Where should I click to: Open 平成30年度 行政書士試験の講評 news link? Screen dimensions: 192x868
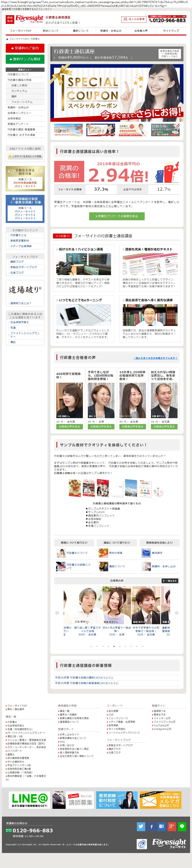(84, 677)
